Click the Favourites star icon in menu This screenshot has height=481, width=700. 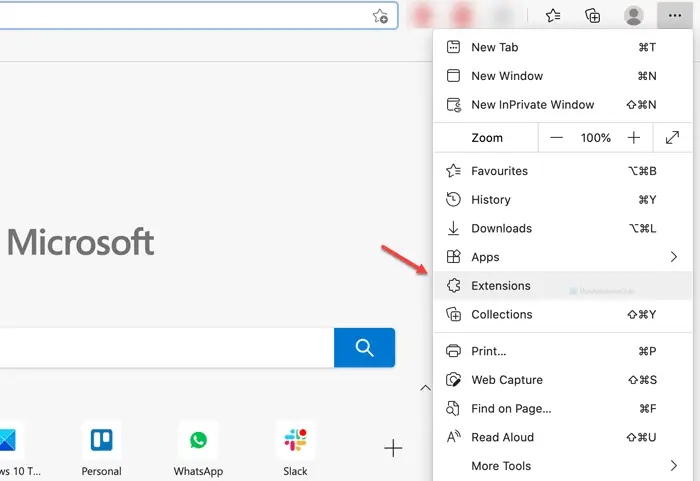pyautogui.click(x=453, y=171)
